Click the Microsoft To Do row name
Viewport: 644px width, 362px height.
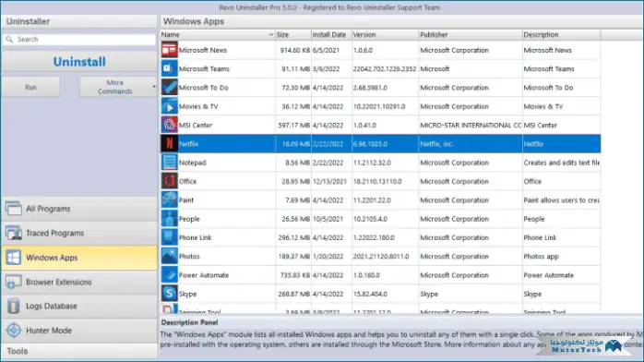point(204,88)
